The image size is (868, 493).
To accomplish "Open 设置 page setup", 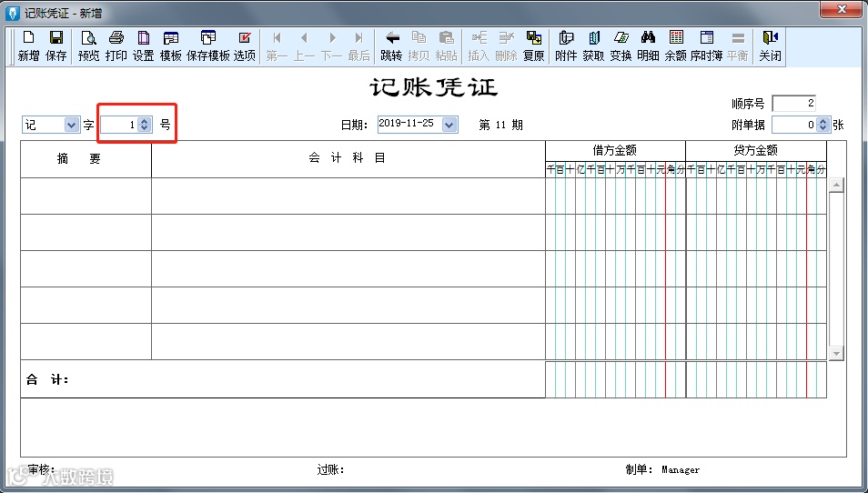I will (144, 45).
